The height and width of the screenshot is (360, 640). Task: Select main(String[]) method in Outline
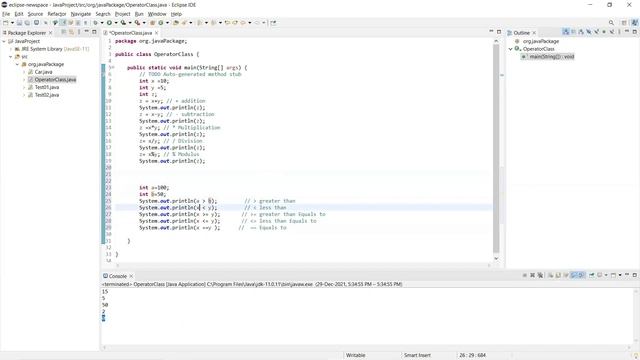click(551, 57)
